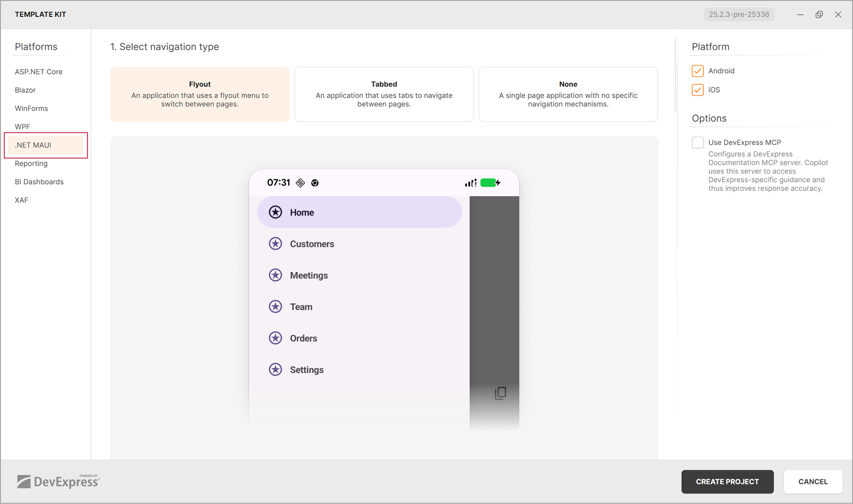Select the Tabbed navigation type

click(384, 94)
